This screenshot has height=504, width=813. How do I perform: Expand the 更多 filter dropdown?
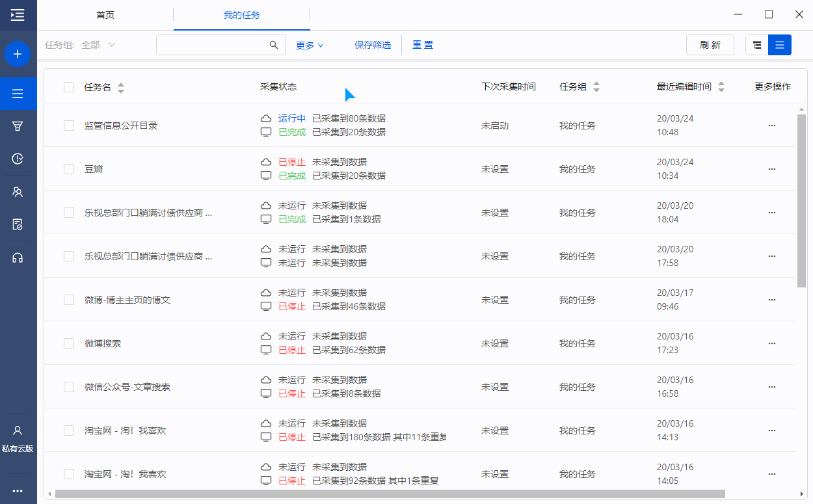(310, 45)
